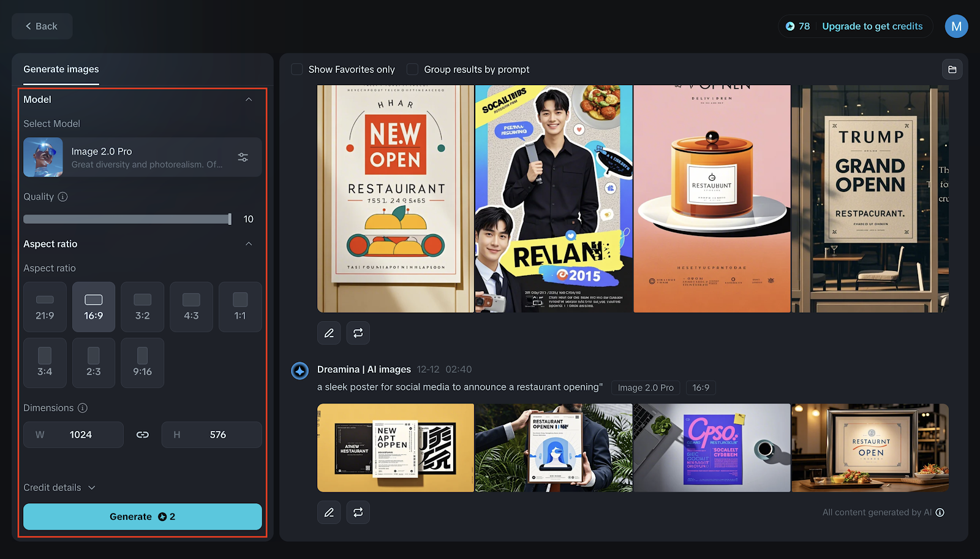Switch to the Generate images tab

coord(61,69)
